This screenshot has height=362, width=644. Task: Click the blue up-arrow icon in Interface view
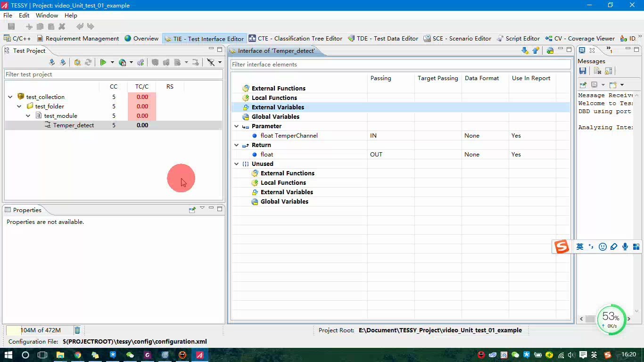tap(536, 51)
